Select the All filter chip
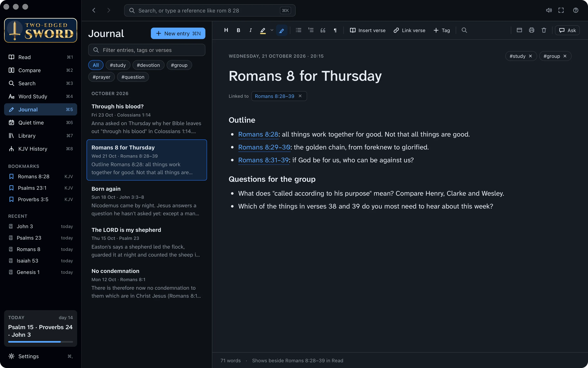Viewport: 588px width, 368px height. [96, 65]
